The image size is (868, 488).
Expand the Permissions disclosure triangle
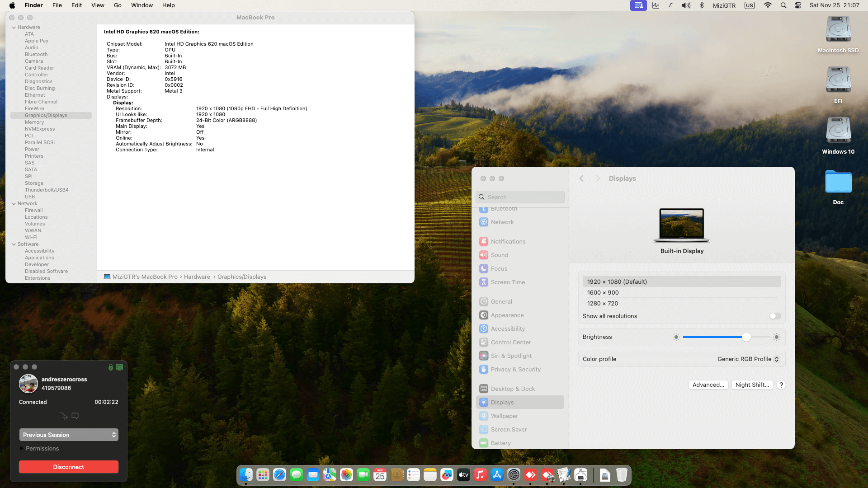[x=21, y=448]
